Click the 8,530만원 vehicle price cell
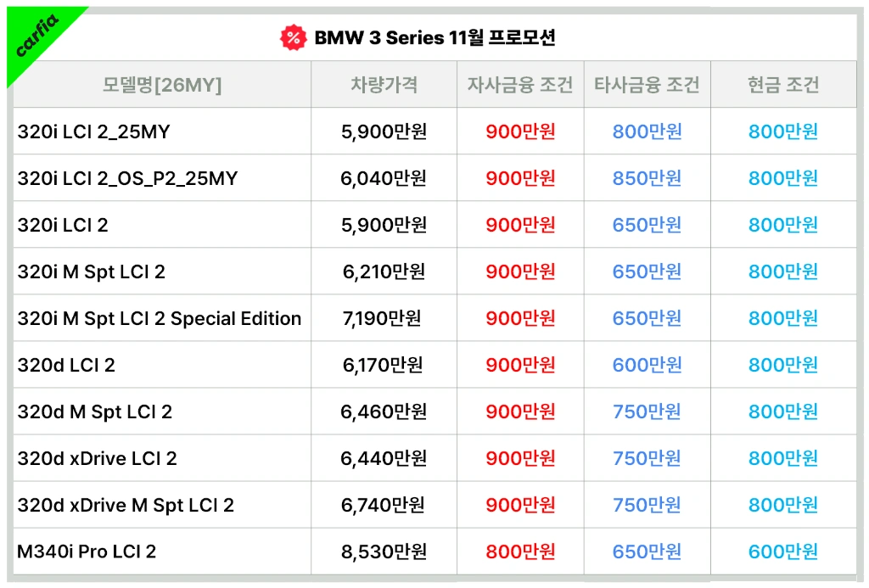 384,552
